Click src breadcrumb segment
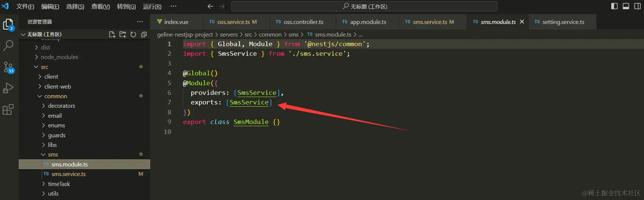The height and width of the screenshot is (200, 644). click(x=248, y=34)
